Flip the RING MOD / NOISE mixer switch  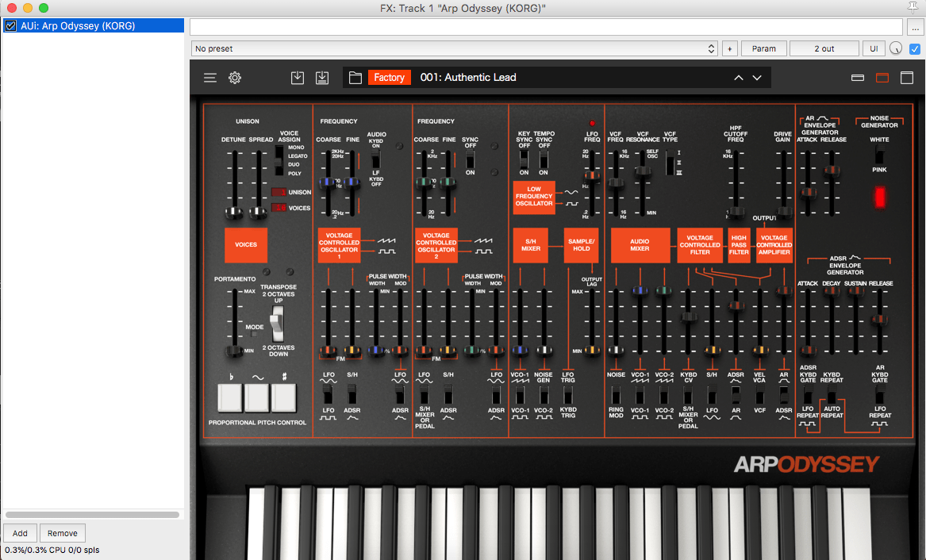[x=616, y=395]
